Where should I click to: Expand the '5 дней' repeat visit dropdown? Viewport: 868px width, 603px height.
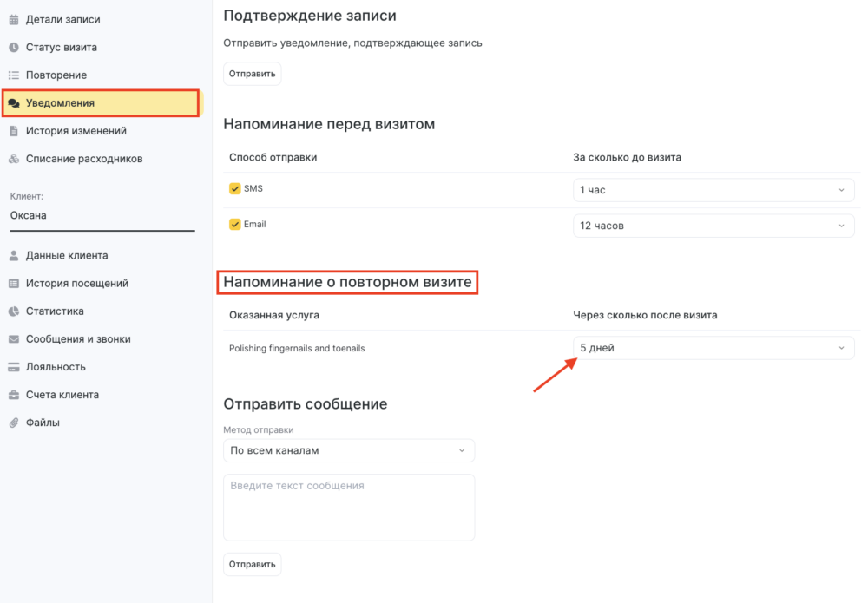pos(713,348)
